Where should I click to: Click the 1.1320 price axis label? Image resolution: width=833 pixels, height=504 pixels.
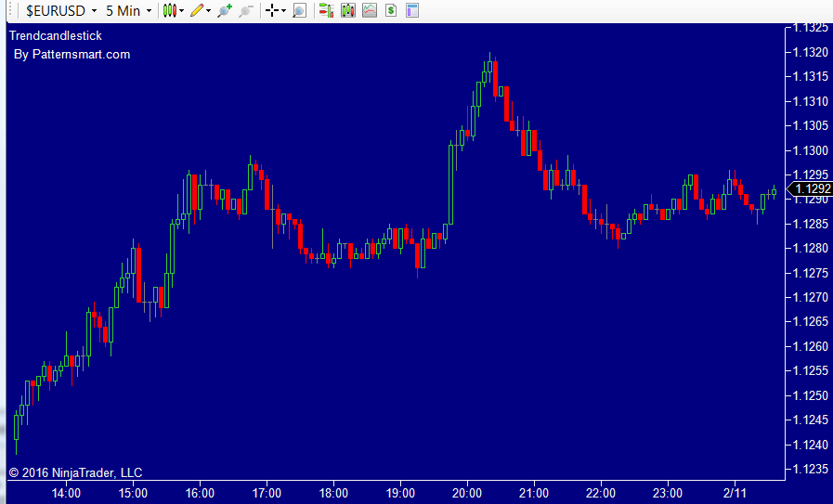tap(810, 52)
